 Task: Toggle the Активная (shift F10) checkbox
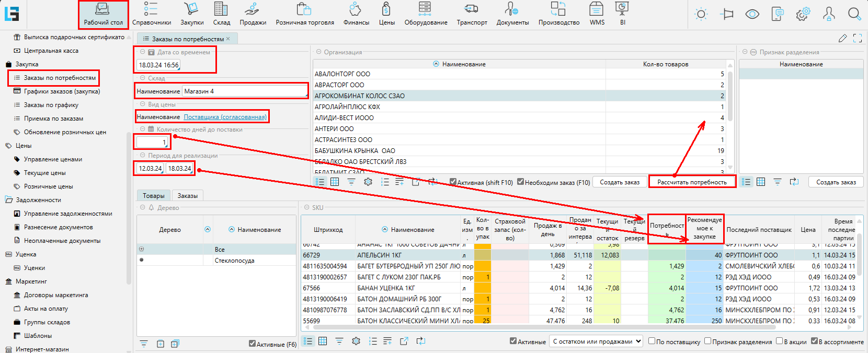point(453,182)
